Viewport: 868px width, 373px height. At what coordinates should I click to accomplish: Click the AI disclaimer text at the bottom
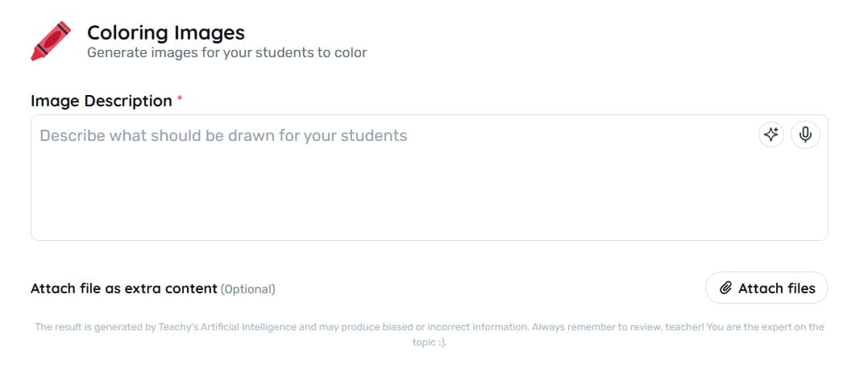(x=429, y=327)
